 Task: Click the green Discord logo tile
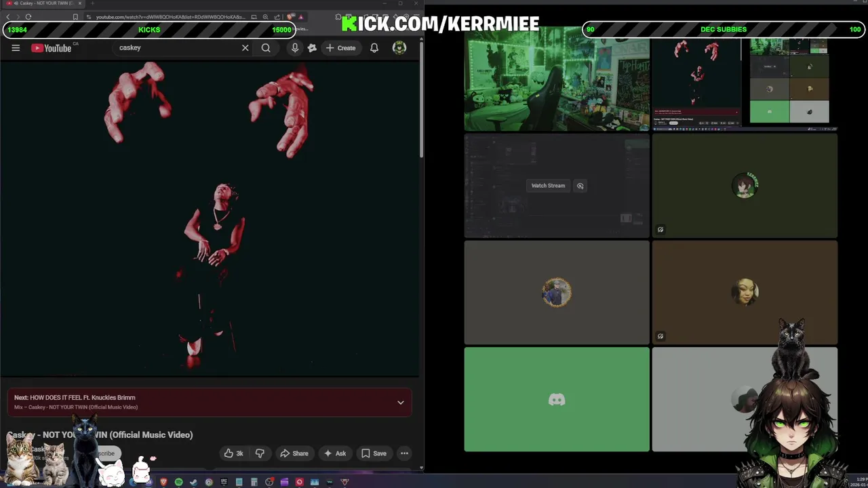click(x=557, y=399)
